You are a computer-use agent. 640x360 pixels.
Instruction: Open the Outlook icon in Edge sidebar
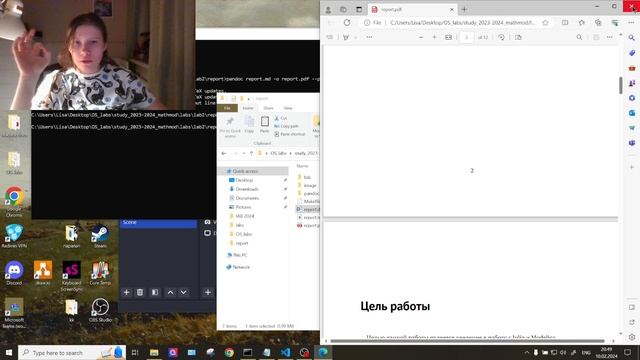point(632,113)
